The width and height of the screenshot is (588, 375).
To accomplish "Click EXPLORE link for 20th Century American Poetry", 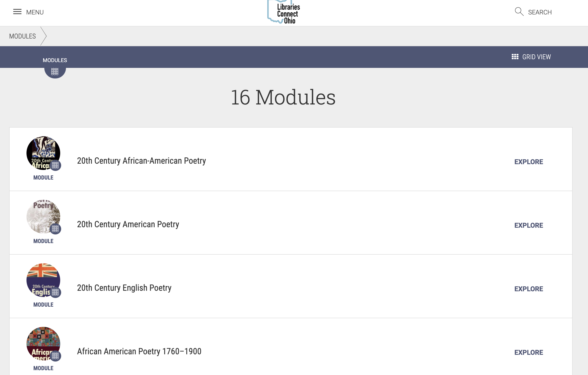I will point(529,225).
